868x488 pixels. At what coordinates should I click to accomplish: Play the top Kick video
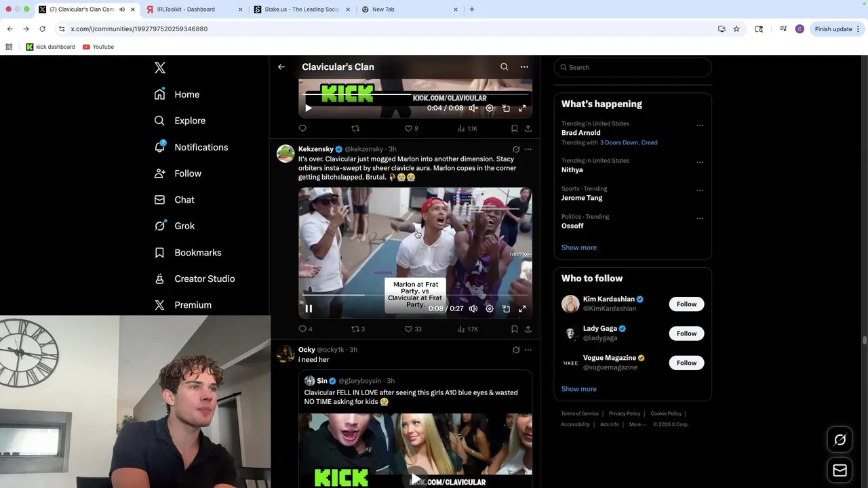pos(309,108)
